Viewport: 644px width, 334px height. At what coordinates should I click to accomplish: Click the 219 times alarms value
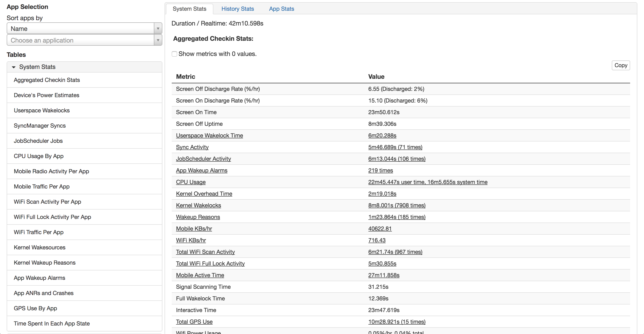point(380,170)
